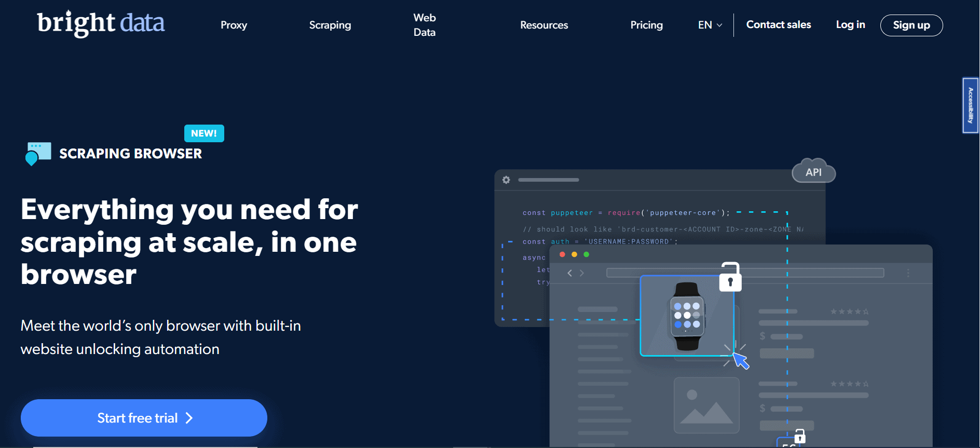The width and height of the screenshot is (980, 448).
Task: Click the upper star rating in mock page
Action: pyautogui.click(x=849, y=311)
